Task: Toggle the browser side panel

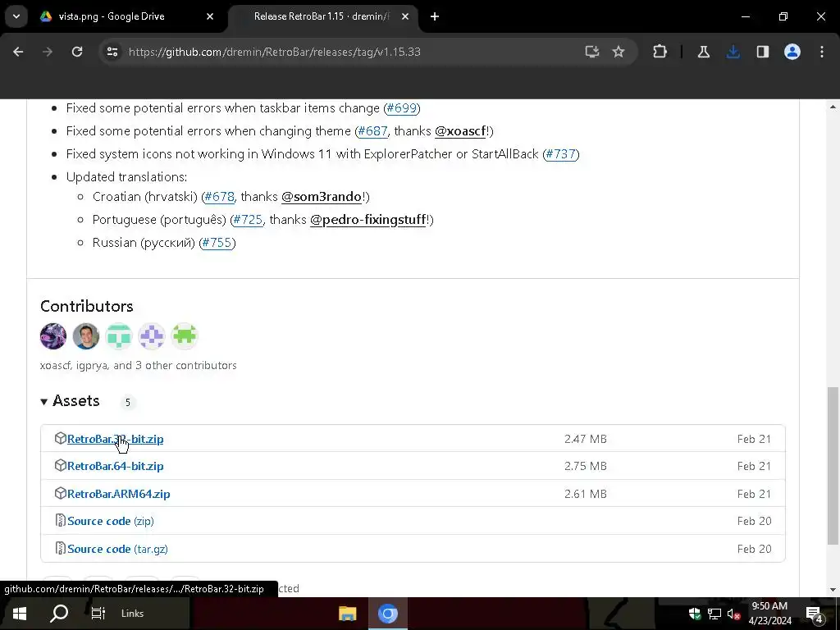Action: tap(762, 52)
